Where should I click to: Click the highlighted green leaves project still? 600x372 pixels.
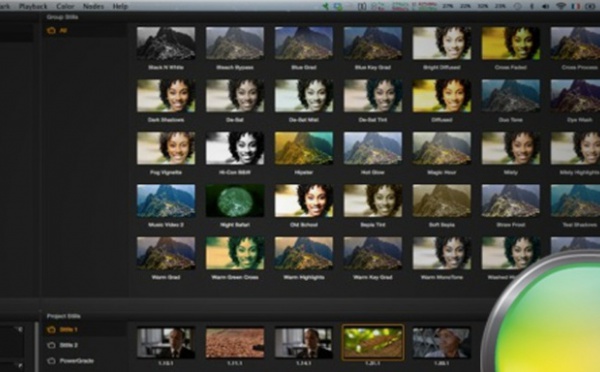pos(373,343)
